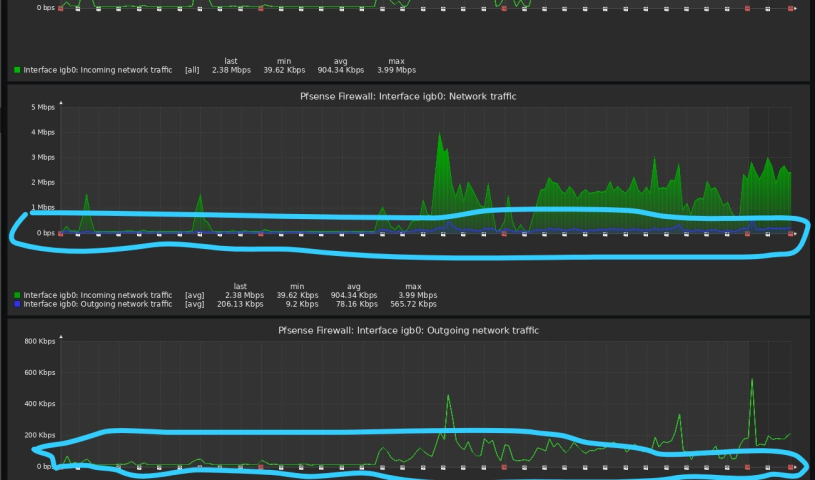Select blue Outgoing network traffic legend swatch
The image size is (815, 480).
(x=17, y=304)
